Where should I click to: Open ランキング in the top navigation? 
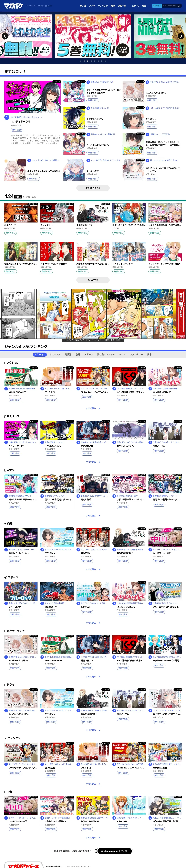tap(103, 6)
